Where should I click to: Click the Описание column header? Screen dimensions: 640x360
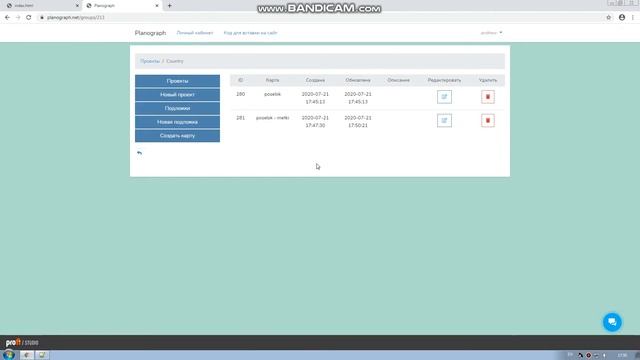[398, 80]
